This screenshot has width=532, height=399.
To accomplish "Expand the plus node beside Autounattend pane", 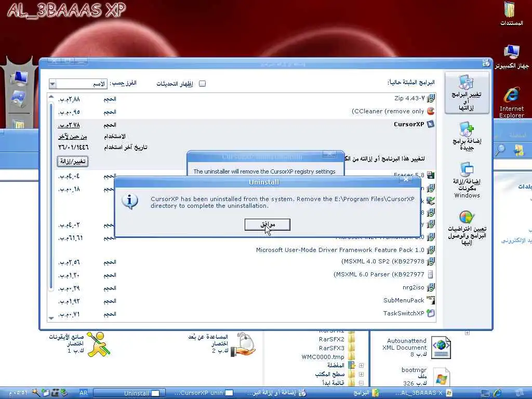I will click(x=467, y=333).
